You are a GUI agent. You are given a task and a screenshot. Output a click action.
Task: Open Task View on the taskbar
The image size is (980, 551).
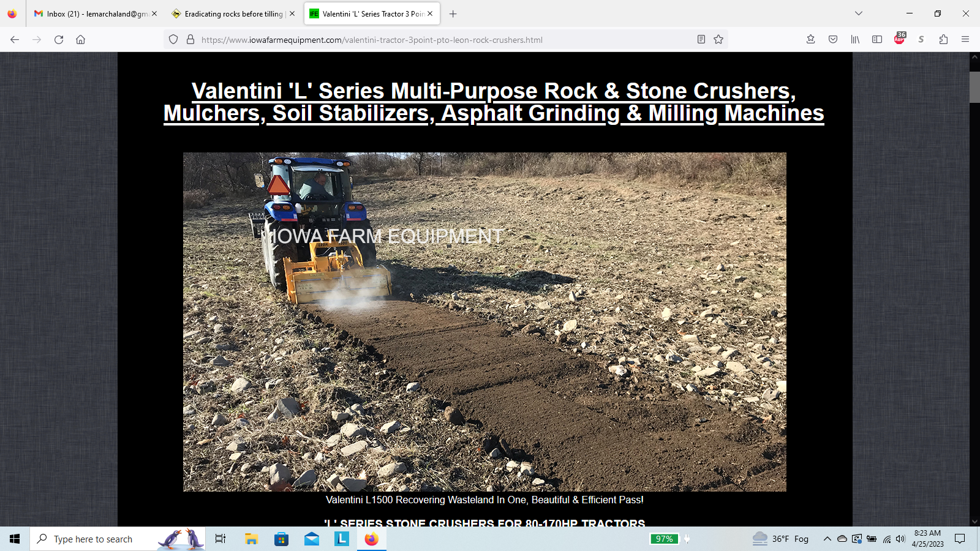pos(221,539)
